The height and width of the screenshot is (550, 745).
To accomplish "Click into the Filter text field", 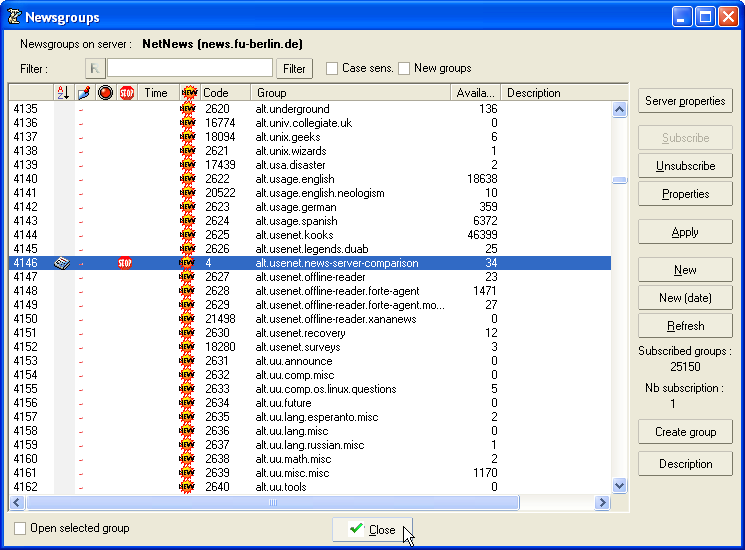I will 189,68.
